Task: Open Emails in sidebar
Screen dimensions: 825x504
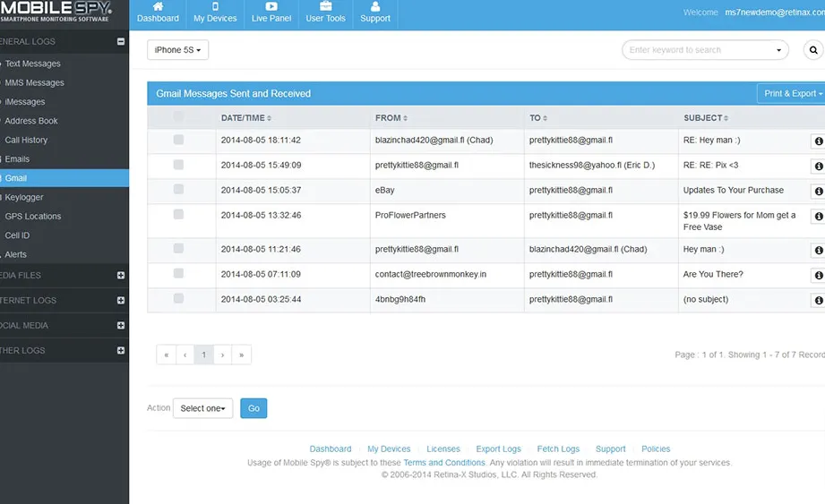Action: [17, 159]
